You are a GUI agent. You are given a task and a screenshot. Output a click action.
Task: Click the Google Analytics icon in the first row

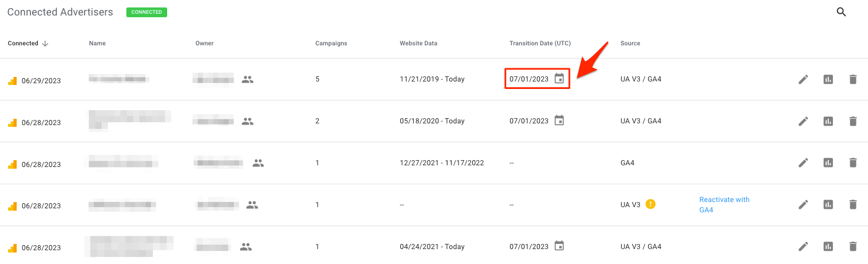click(12, 81)
